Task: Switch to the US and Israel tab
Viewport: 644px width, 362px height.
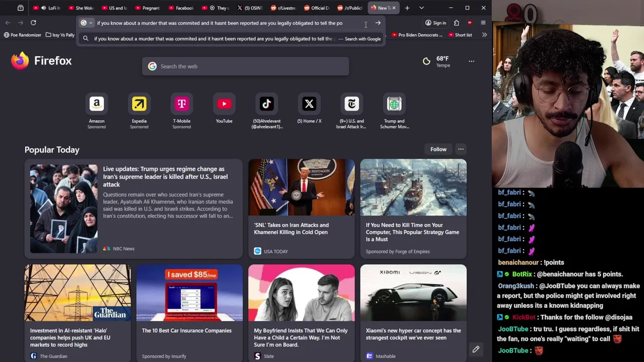Action: (114, 8)
